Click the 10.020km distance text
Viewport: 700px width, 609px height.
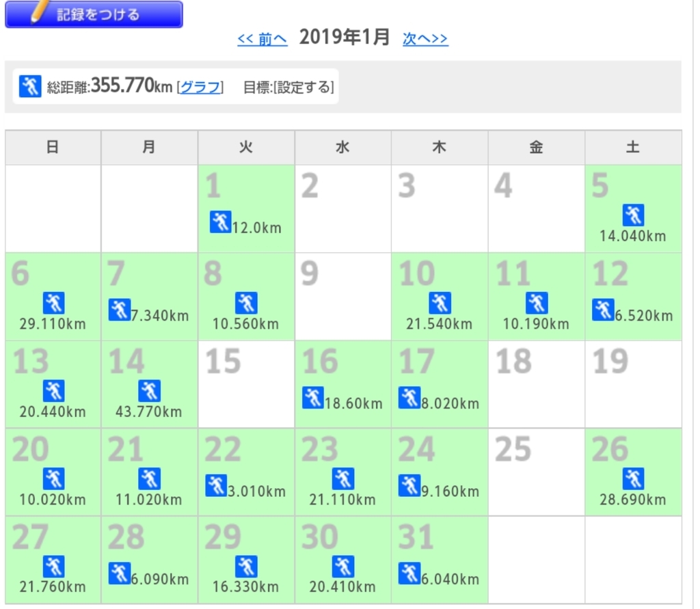53,500
